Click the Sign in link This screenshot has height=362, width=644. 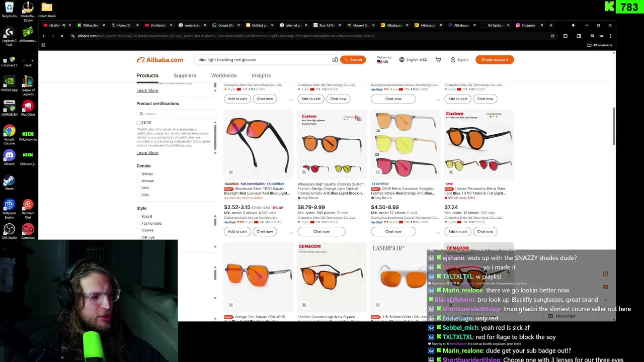point(459,60)
